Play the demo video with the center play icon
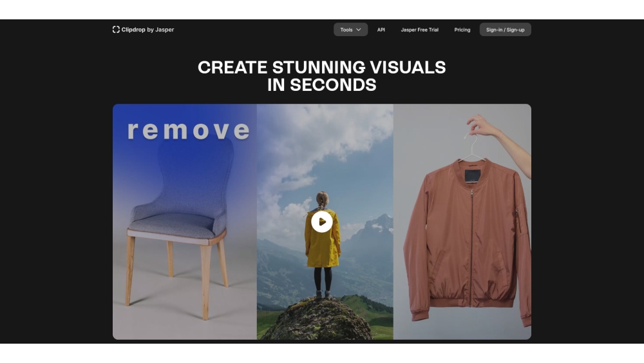644x363 pixels. (x=321, y=222)
